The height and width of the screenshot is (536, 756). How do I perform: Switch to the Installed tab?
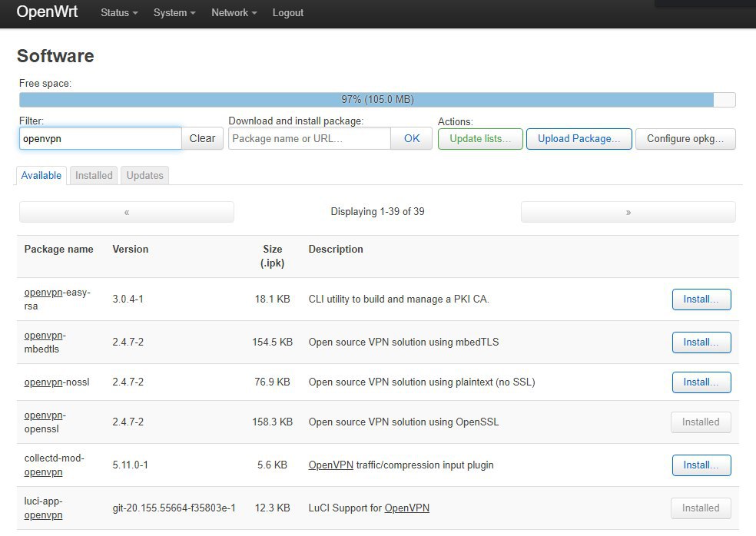(94, 175)
